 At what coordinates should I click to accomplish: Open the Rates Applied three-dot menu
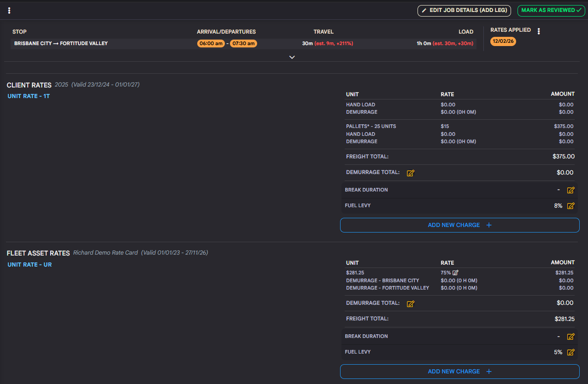point(539,31)
